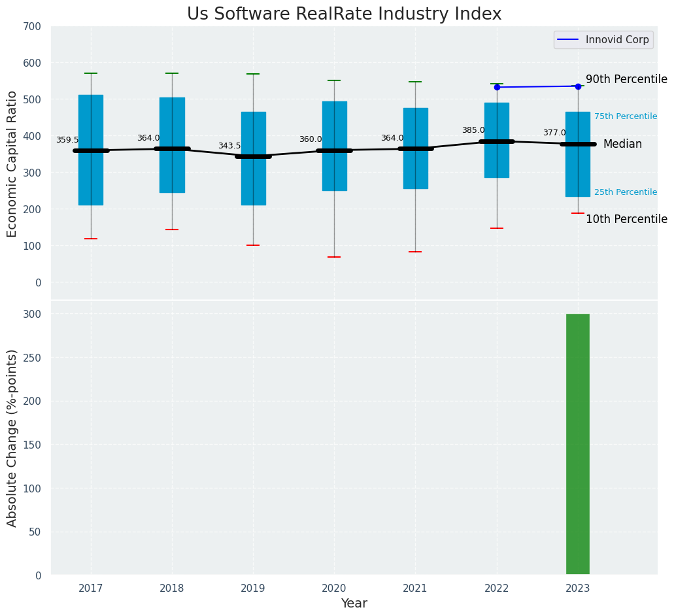Click the 343.5 median value label
674x616 pixels.
229,146
